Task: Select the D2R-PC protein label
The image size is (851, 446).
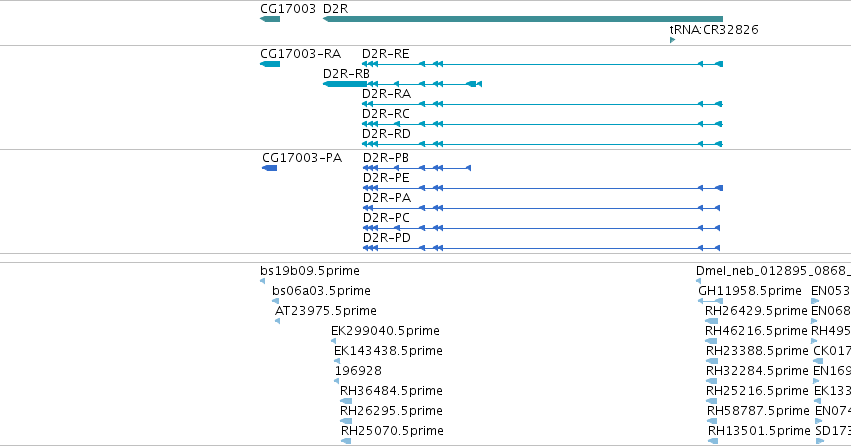Action: 386,218
